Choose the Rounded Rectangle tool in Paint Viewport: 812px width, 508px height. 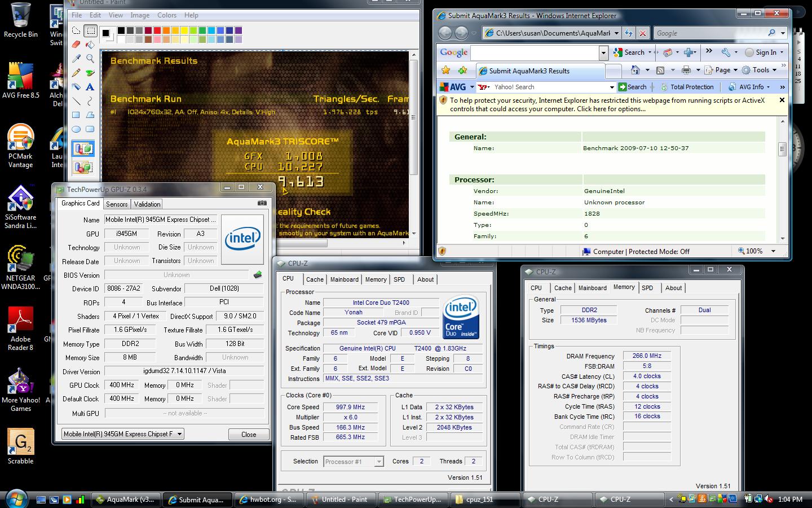[x=90, y=129]
